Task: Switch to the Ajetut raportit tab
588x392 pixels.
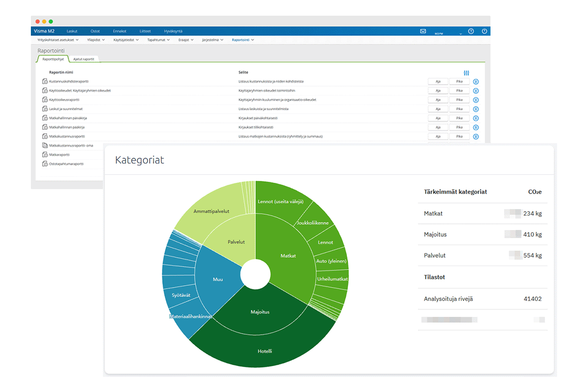Action: 83,59
